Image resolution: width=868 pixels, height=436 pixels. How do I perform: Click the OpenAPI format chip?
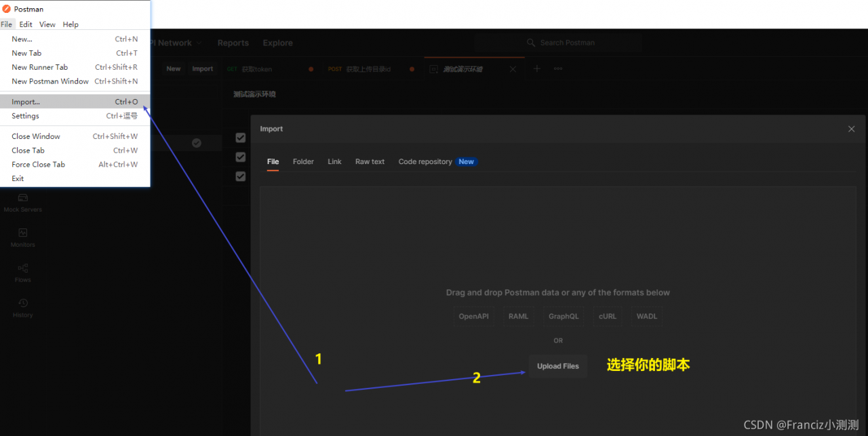click(473, 317)
